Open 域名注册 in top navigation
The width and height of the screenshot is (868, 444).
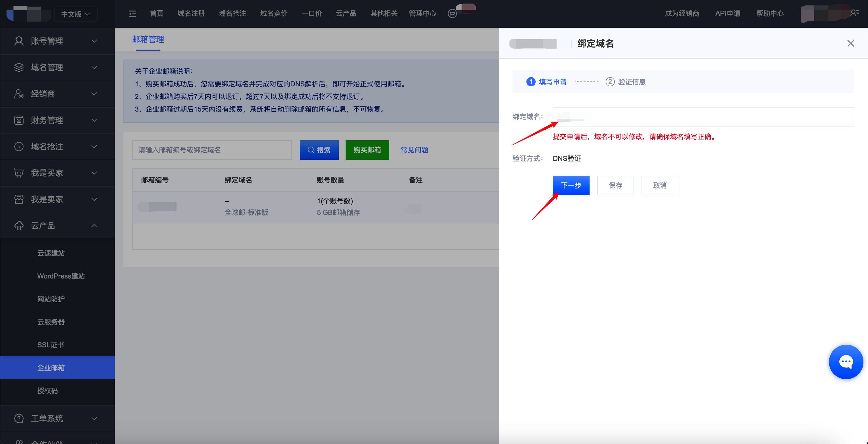pos(191,13)
